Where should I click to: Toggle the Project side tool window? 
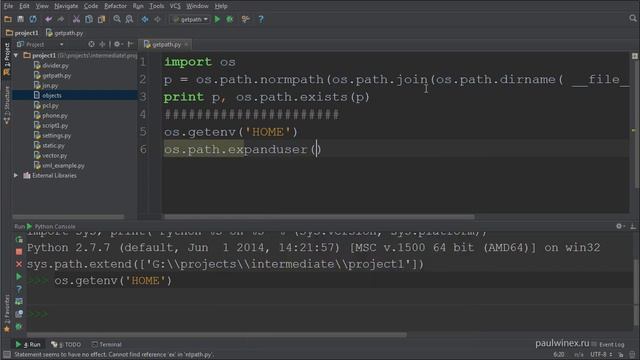click(7, 59)
